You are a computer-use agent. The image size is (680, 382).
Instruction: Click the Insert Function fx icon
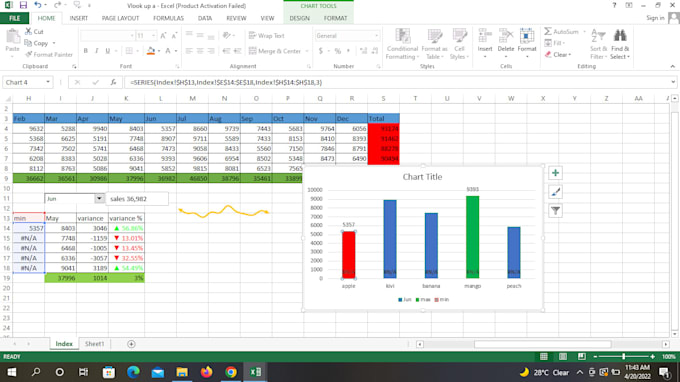113,82
